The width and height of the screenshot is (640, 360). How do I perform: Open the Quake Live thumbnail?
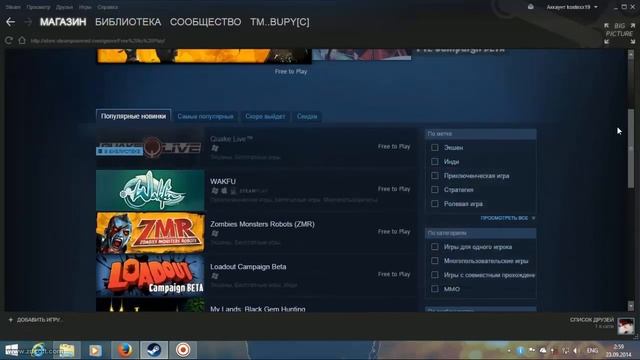pyautogui.click(x=150, y=147)
